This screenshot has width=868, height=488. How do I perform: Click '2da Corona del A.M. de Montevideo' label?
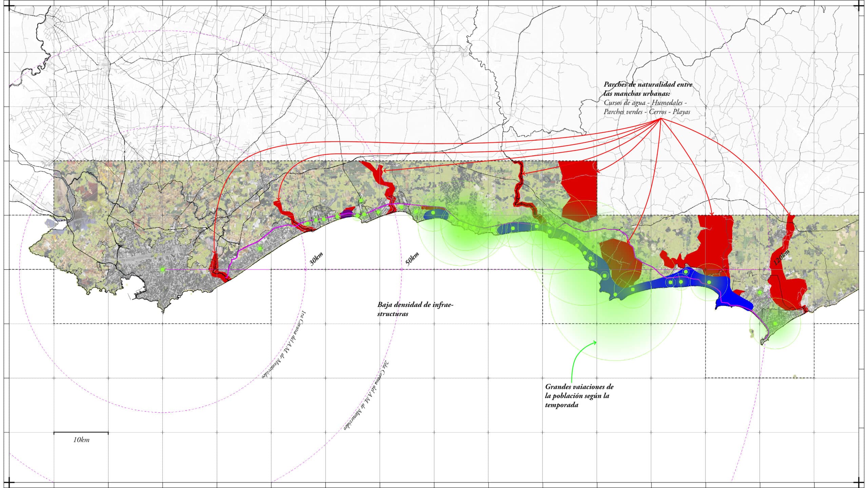click(x=366, y=395)
